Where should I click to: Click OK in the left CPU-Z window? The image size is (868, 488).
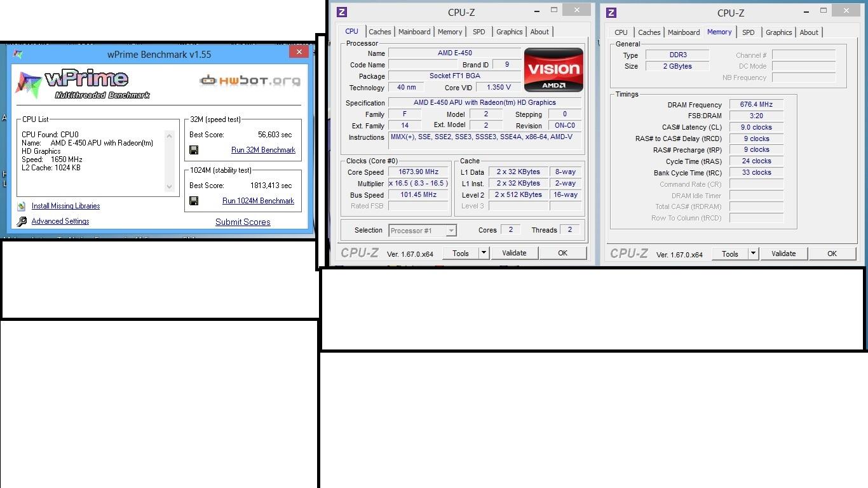[x=562, y=253]
